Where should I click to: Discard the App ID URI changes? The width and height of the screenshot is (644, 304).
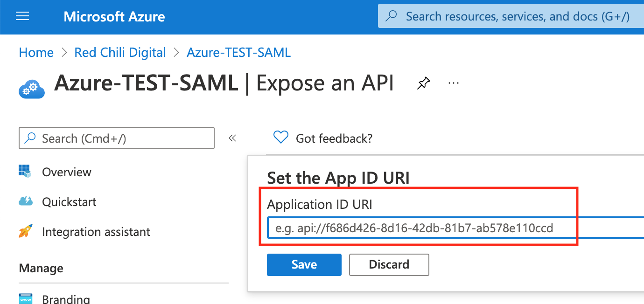point(389,264)
